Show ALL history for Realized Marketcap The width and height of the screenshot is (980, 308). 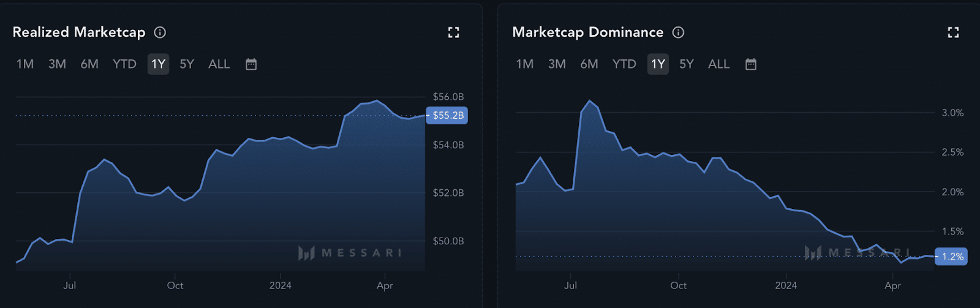click(219, 64)
